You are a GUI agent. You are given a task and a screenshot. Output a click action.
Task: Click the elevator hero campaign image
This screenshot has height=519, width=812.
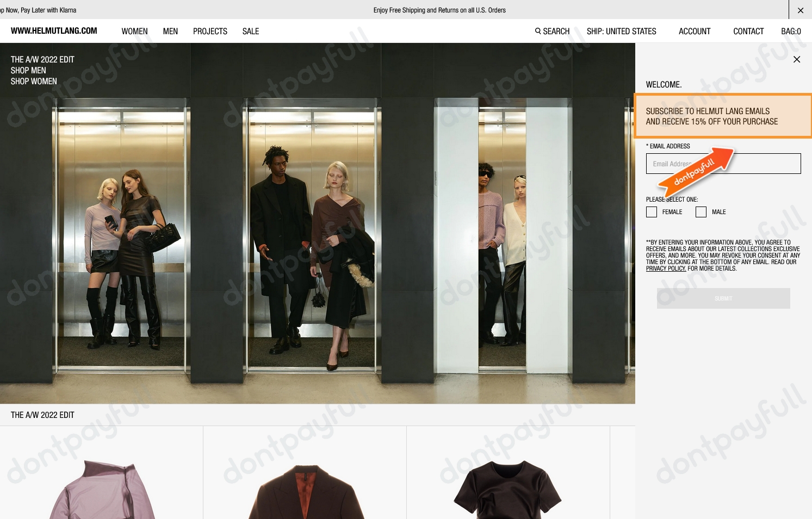coord(318,223)
